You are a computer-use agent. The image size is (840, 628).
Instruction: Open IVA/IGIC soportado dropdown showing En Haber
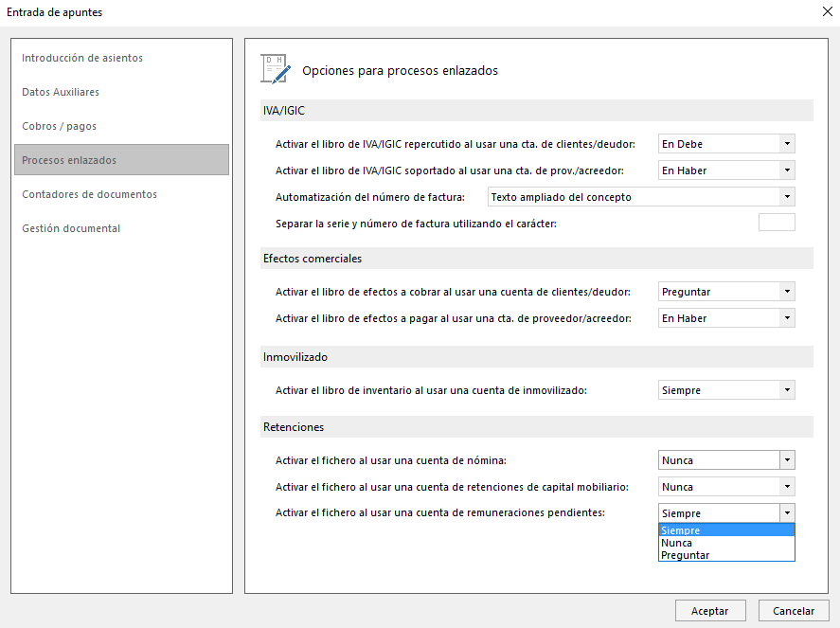click(726, 170)
